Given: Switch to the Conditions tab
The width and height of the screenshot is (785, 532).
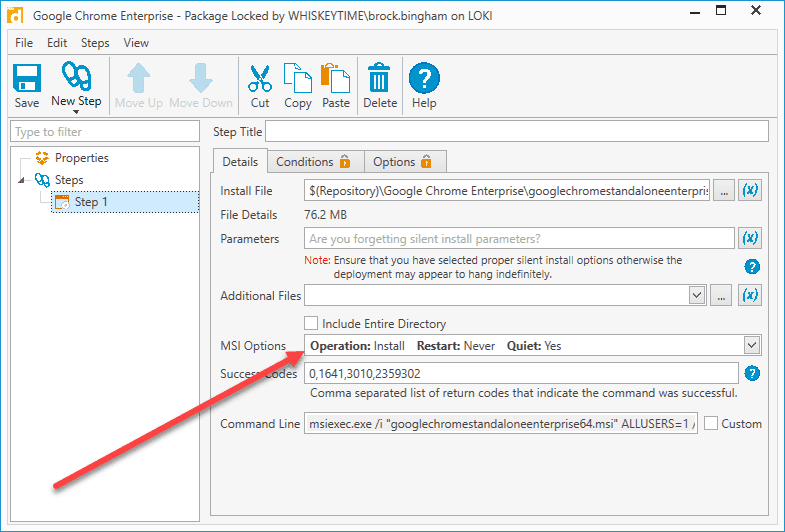Looking at the screenshot, I should (316, 162).
